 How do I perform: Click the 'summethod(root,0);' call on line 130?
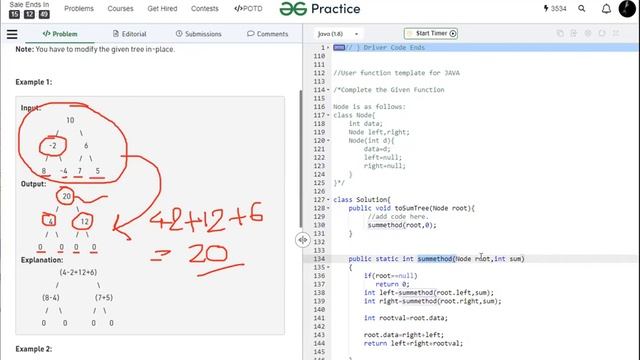point(402,225)
